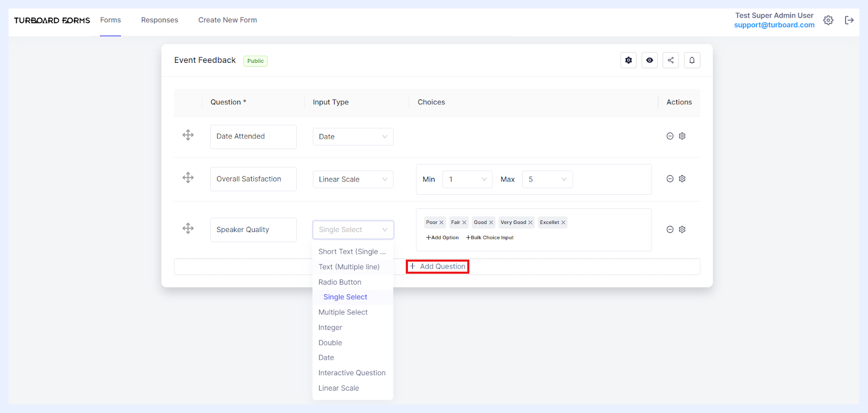Remove the Overall Satisfaction question
This screenshot has height=413, width=868.
[670, 179]
